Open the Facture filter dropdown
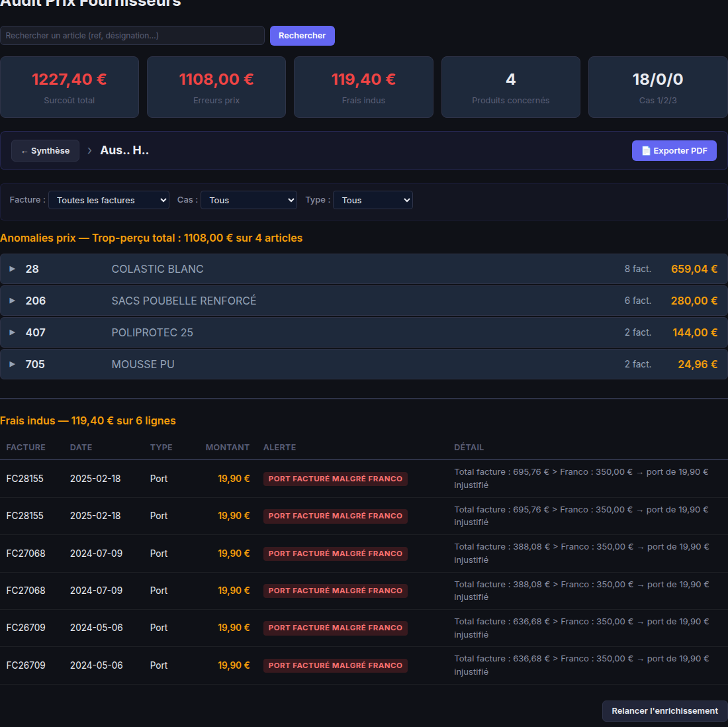The height and width of the screenshot is (727, 728). click(109, 200)
